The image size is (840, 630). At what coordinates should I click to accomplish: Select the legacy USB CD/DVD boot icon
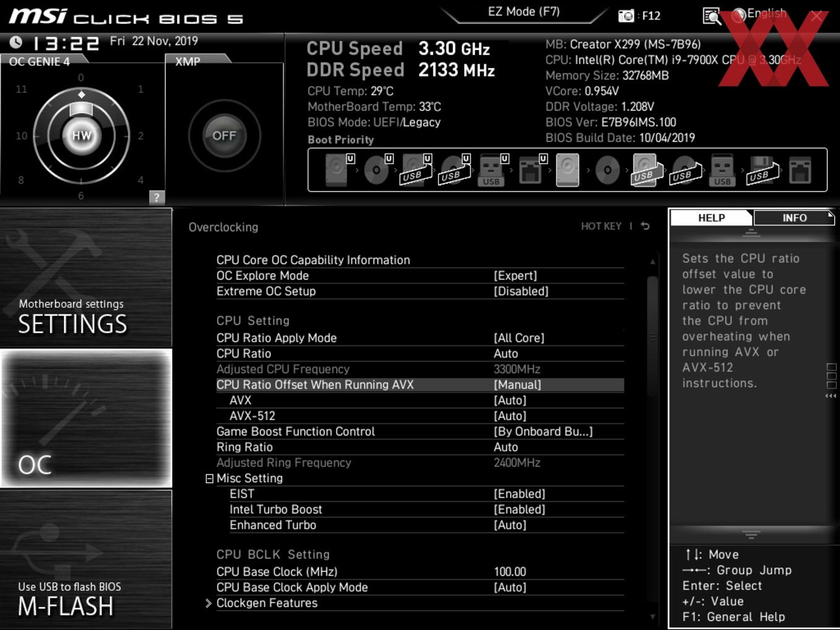(685, 170)
